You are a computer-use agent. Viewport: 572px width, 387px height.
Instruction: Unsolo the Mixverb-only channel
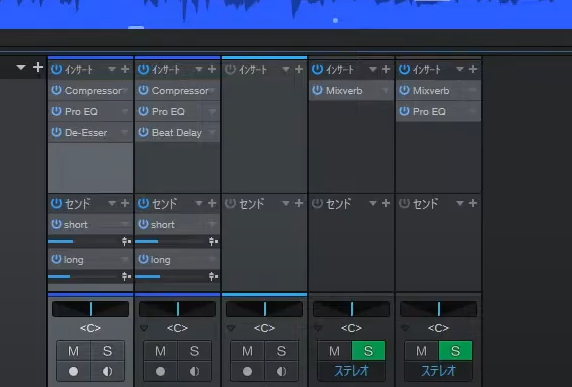pos(368,351)
